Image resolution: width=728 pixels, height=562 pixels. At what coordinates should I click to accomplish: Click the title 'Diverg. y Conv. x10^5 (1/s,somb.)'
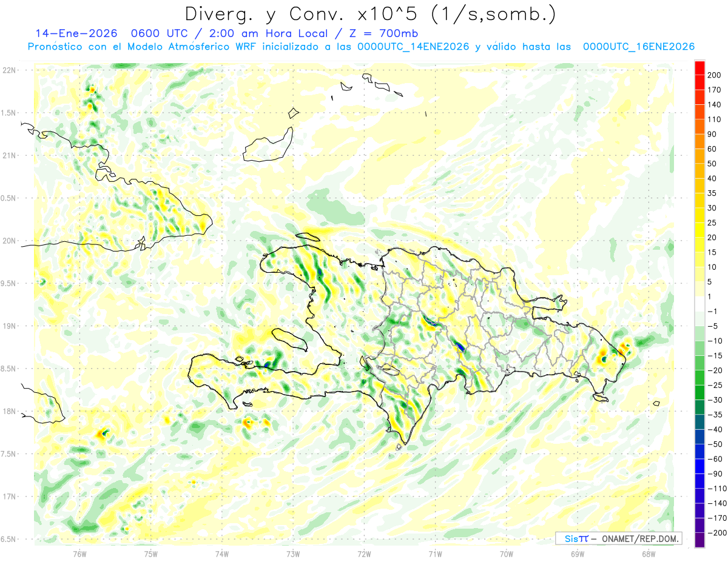click(x=370, y=14)
